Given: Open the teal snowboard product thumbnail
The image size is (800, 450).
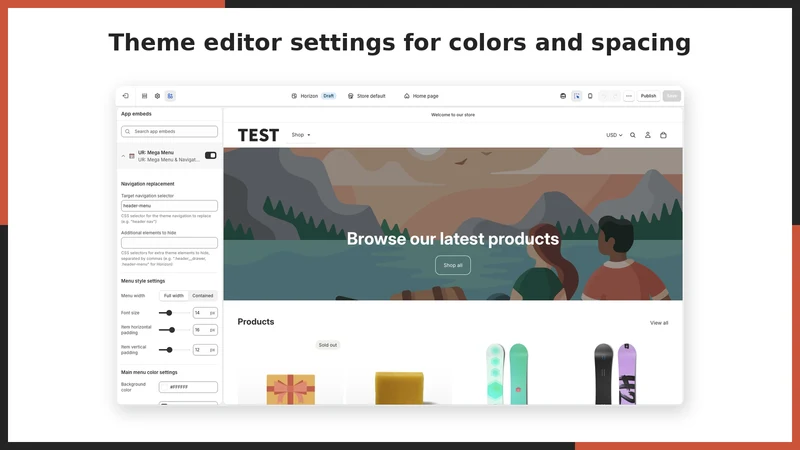Looking at the screenshot, I should (507, 374).
